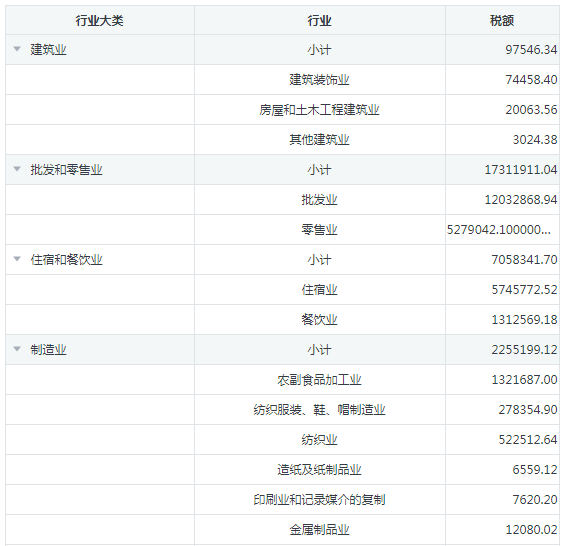Screen dimensions: 565x546
Task: Click the 行业 column header
Action: coord(320,21)
